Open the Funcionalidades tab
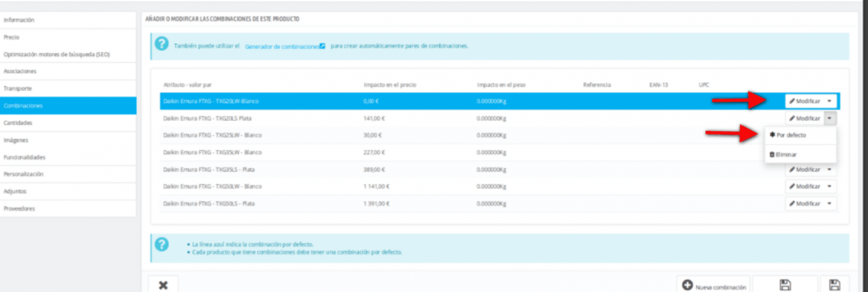Screen dimensions: 868x292 click(x=68, y=157)
